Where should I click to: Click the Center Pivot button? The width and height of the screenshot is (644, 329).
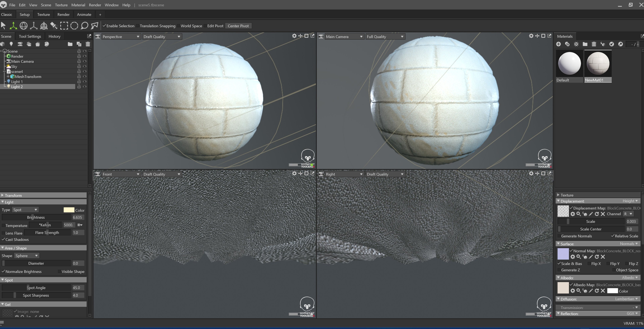click(x=238, y=26)
